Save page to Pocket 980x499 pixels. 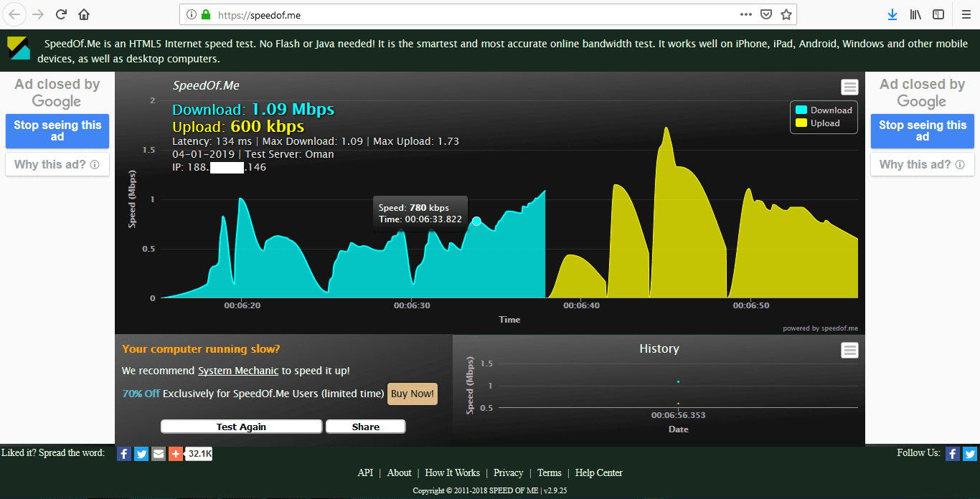[766, 14]
